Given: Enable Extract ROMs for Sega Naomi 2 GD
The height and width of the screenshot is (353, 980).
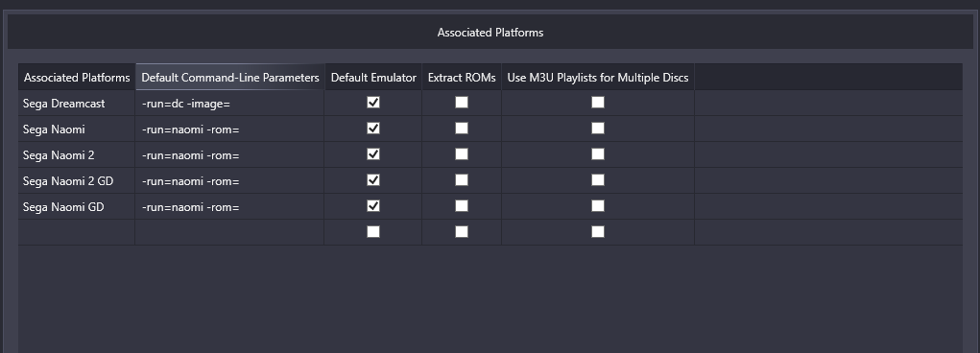Looking at the screenshot, I should tap(462, 180).
